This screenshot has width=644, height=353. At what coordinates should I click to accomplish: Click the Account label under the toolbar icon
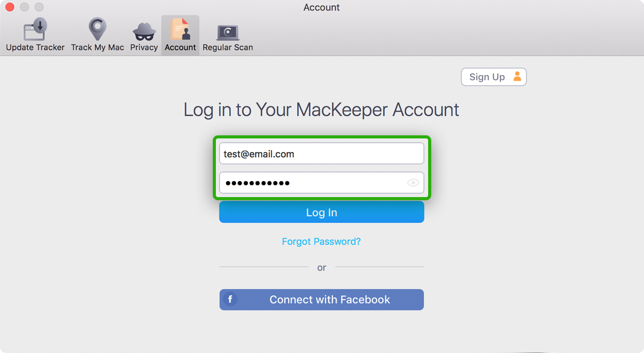click(180, 47)
